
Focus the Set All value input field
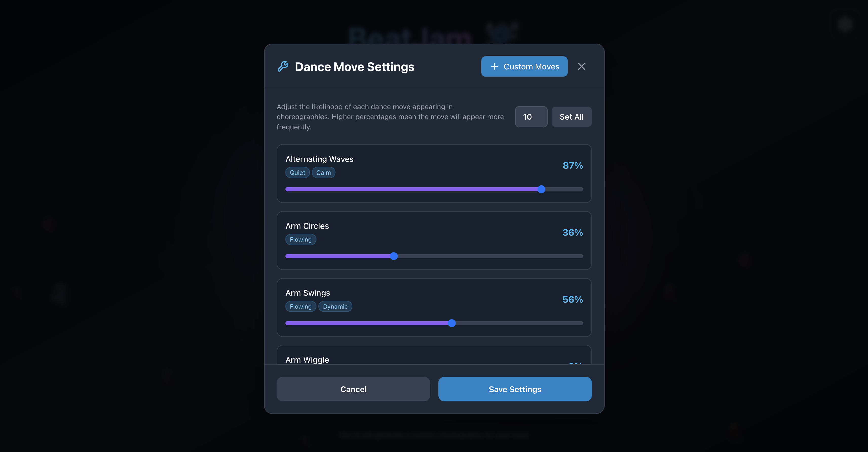coord(531,117)
